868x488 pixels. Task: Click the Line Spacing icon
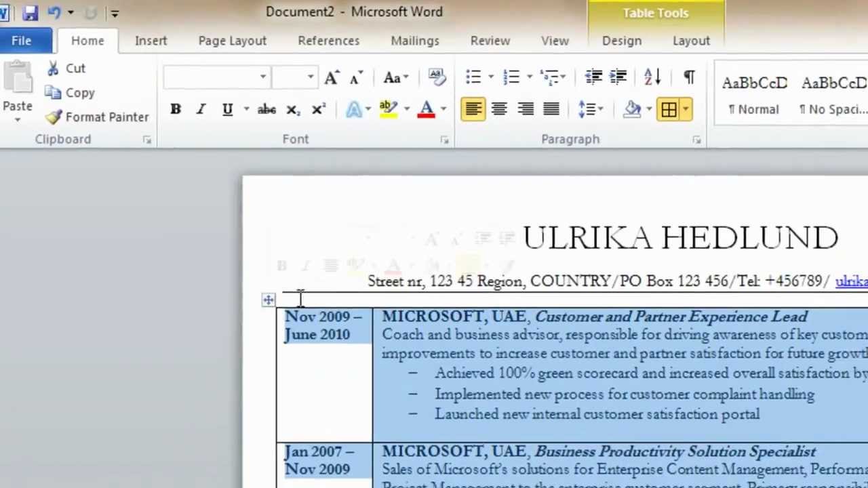pos(587,109)
